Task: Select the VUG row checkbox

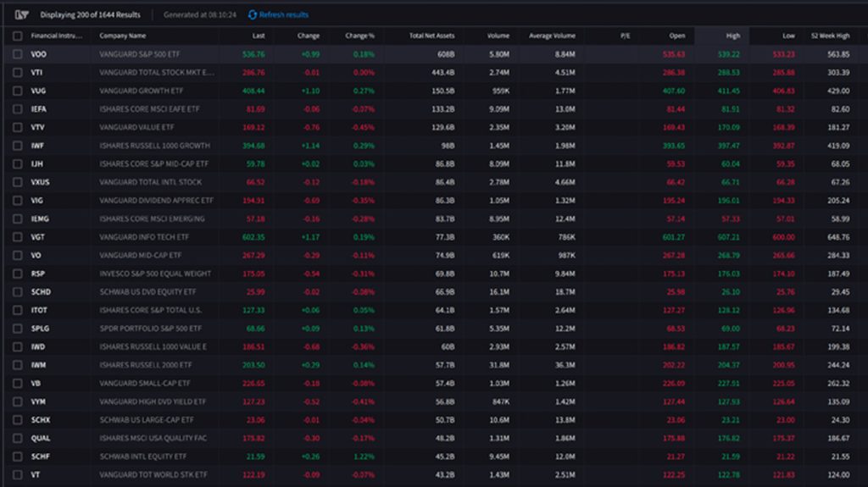Action: tap(18, 91)
